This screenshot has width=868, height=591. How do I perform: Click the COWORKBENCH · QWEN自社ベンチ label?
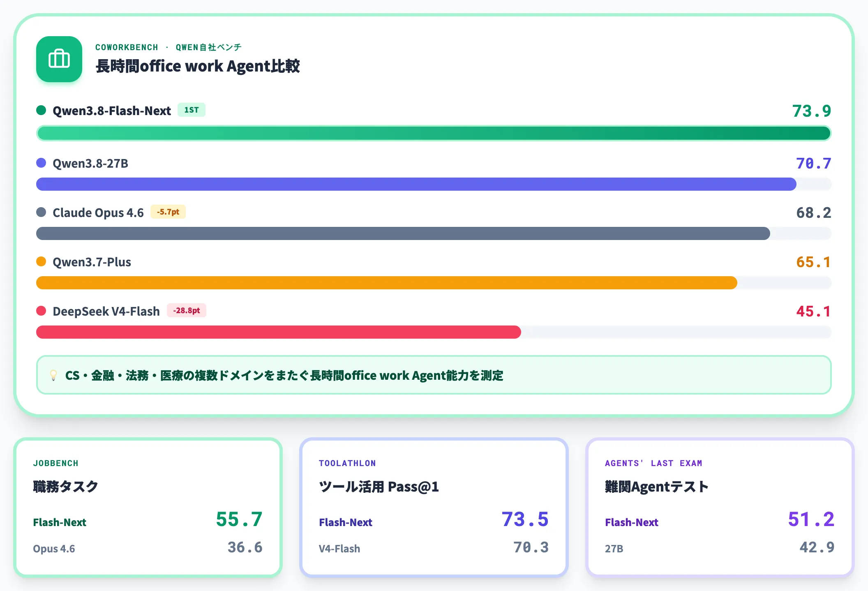[x=169, y=47]
